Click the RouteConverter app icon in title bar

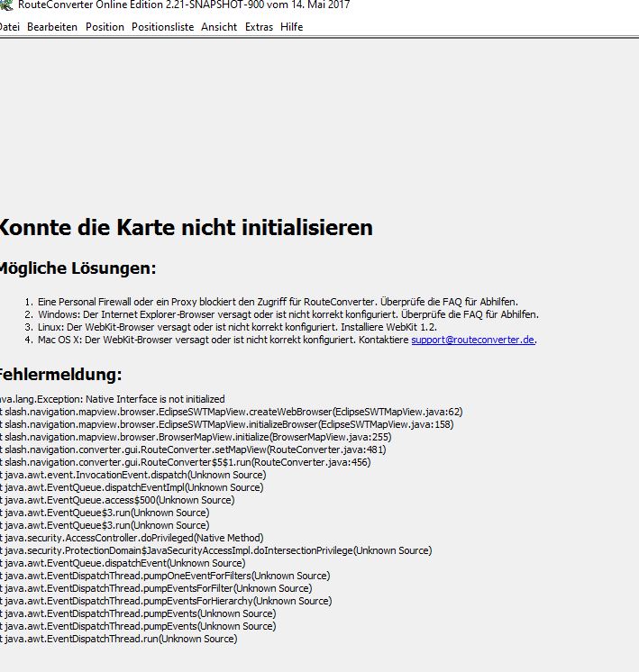(5, 5)
